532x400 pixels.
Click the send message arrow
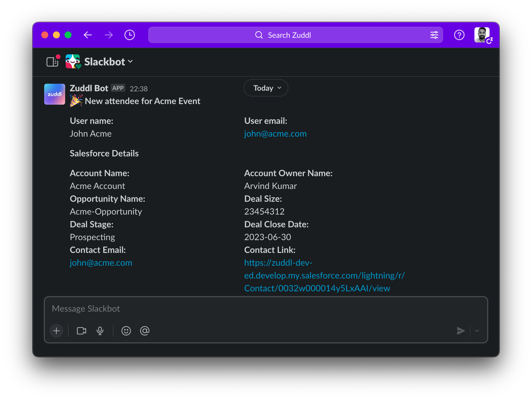click(x=460, y=331)
